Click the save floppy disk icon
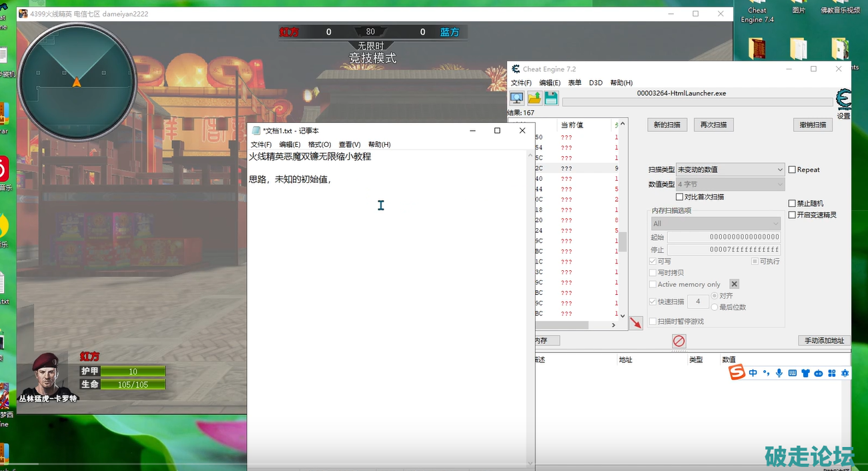Image resolution: width=868 pixels, height=471 pixels. (x=551, y=98)
